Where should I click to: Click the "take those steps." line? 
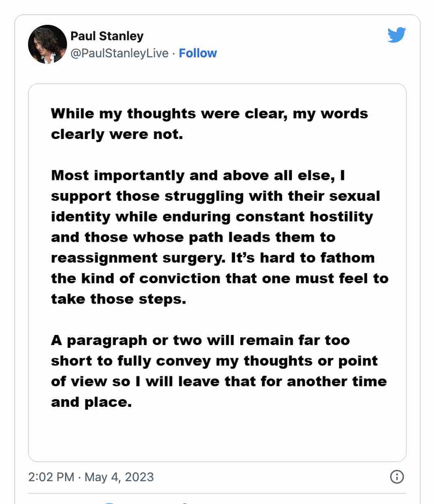118,300
